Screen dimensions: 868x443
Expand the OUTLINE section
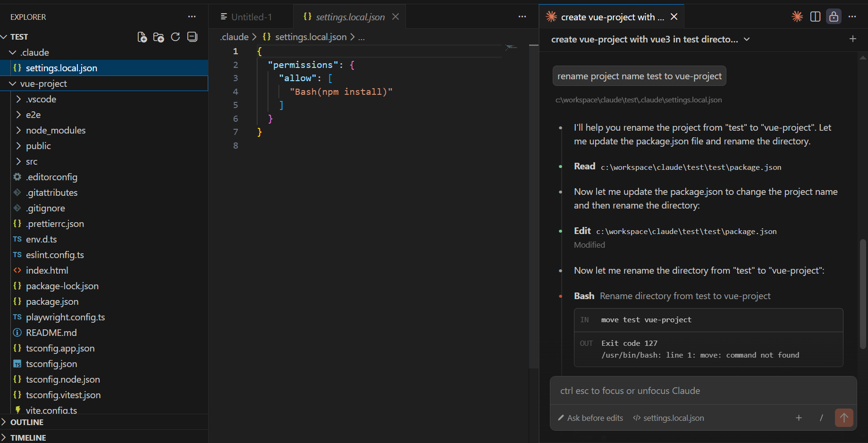pyautogui.click(x=104, y=422)
